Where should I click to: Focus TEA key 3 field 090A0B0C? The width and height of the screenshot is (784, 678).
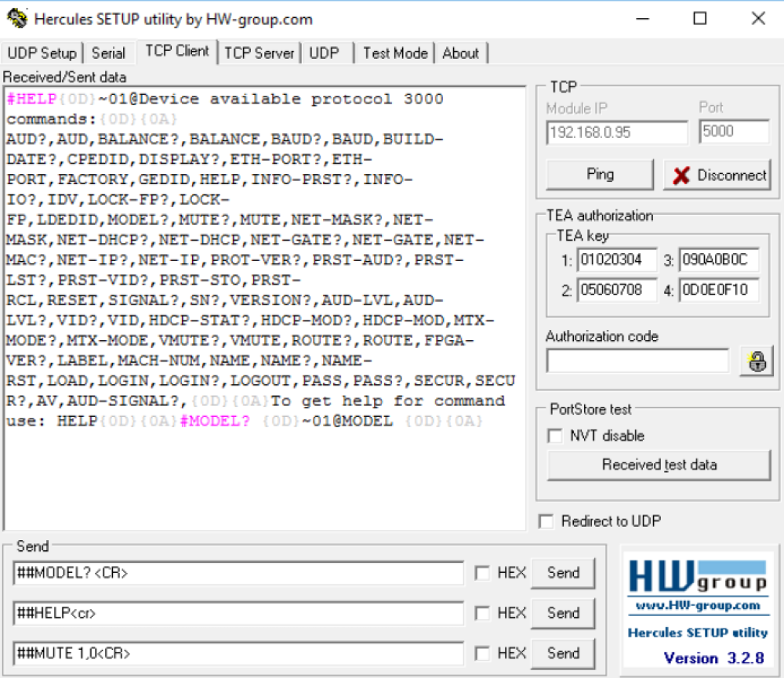[x=719, y=260]
